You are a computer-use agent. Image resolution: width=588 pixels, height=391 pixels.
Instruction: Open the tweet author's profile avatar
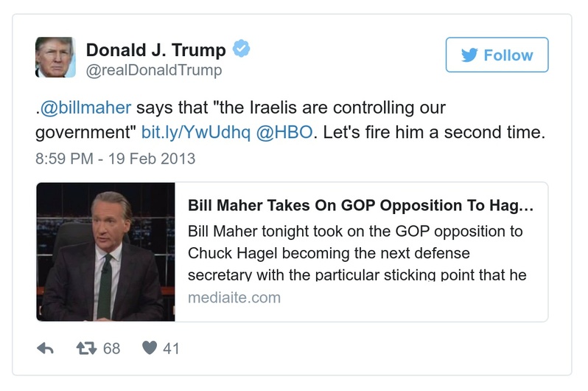(x=55, y=57)
